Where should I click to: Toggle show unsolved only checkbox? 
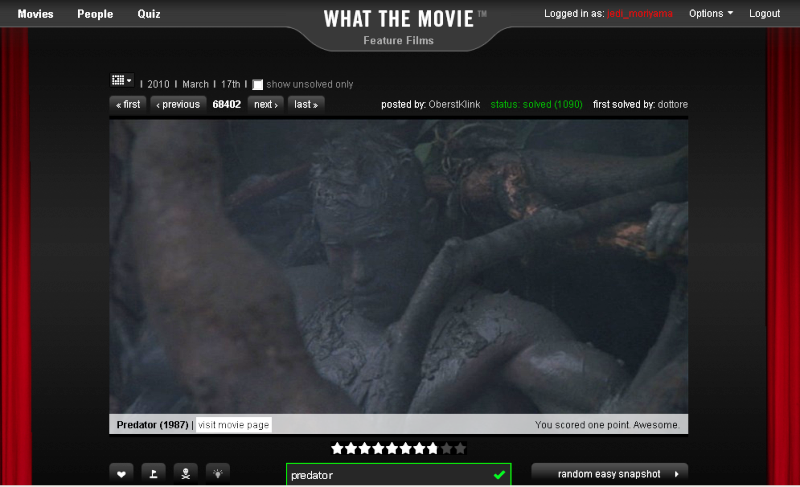click(258, 85)
